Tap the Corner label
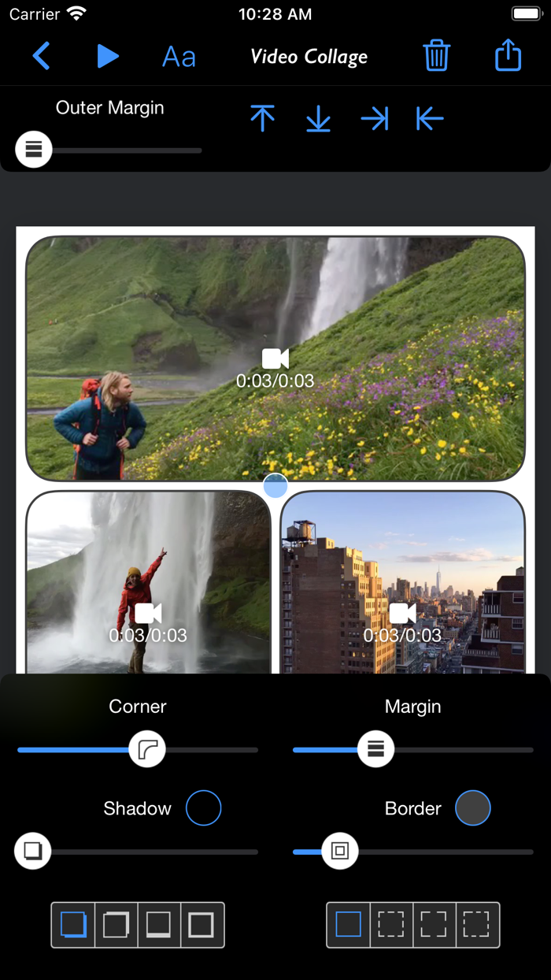 coord(138,707)
